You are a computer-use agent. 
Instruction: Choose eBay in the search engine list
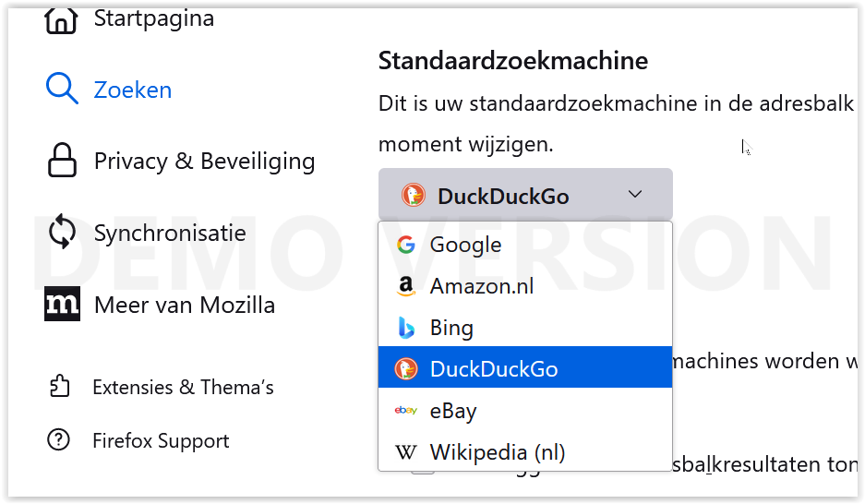point(525,410)
